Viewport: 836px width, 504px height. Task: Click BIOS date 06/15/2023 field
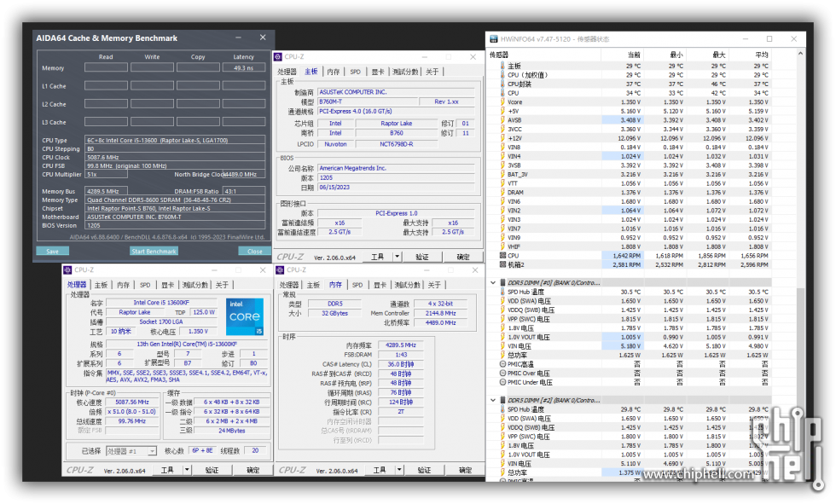tap(396, 188)
